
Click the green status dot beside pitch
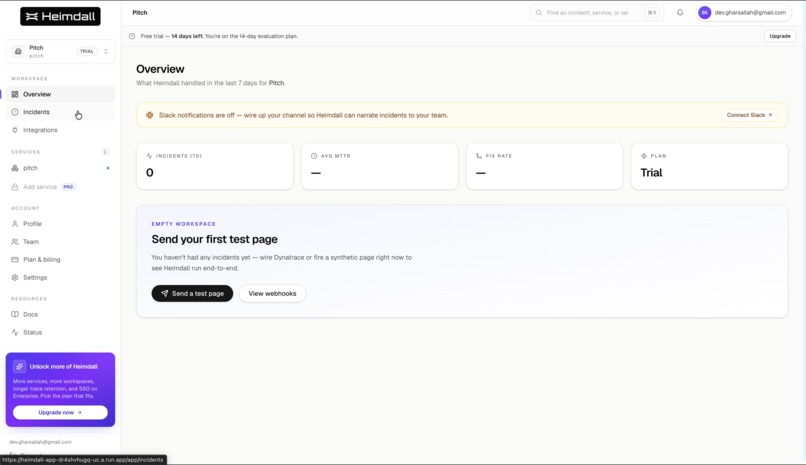[108, 168]
